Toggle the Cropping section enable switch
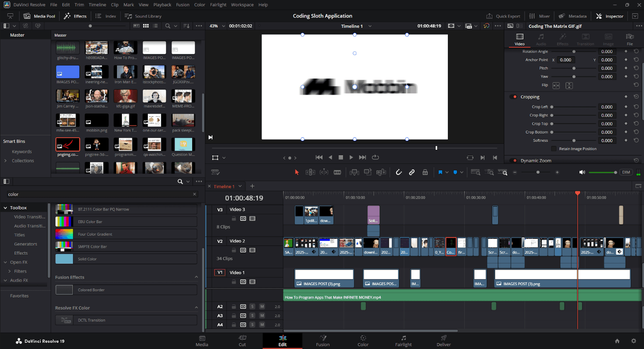 pyautogui.click(x=513, y=97)
